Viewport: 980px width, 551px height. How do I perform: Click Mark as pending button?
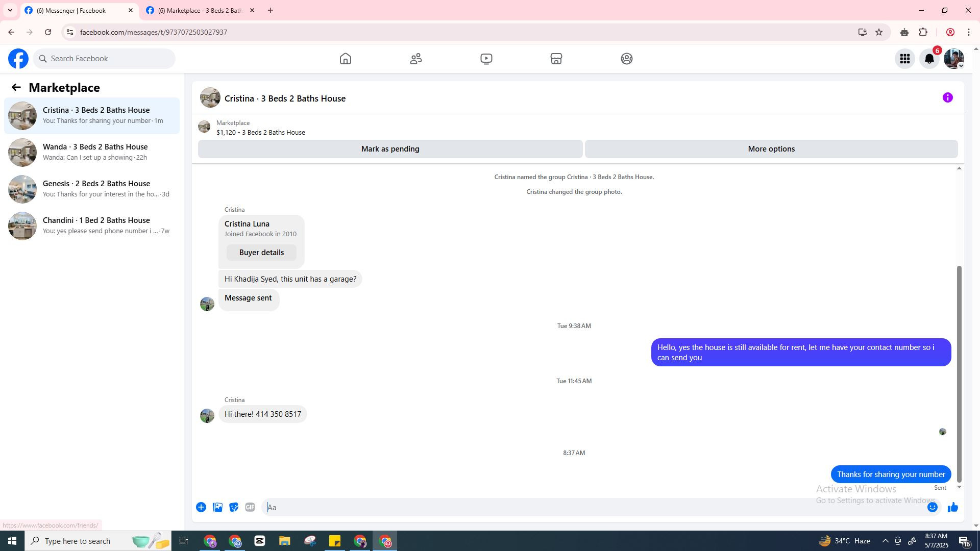click(390, 149)
